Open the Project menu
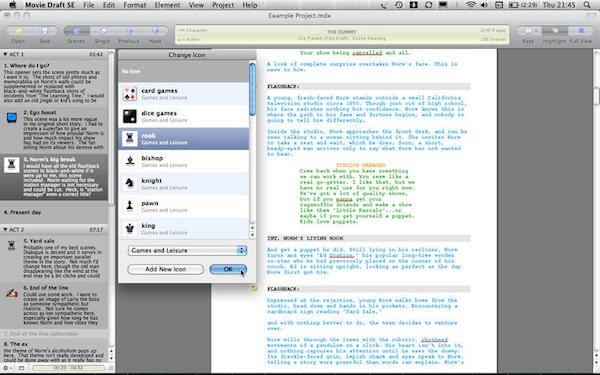Image resolution: width=600 pixels, height=375 pixels. click(223, 5)
